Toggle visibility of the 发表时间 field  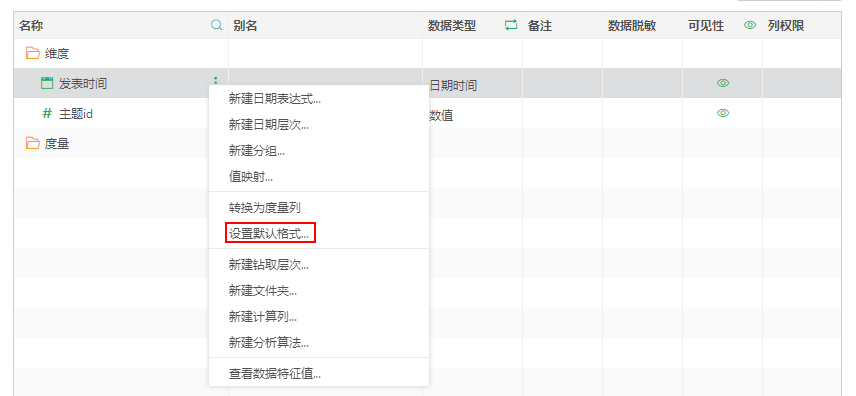723,83
